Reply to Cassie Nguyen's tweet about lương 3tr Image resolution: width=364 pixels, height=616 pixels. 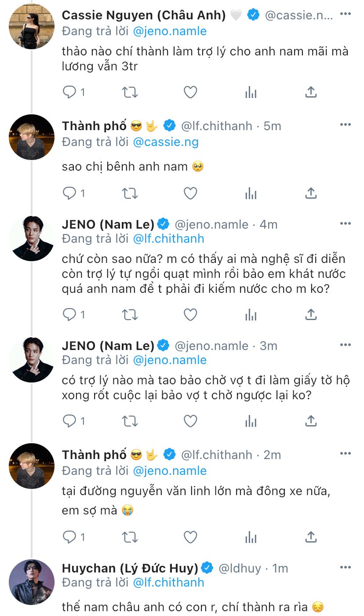[x=69, y=92]
